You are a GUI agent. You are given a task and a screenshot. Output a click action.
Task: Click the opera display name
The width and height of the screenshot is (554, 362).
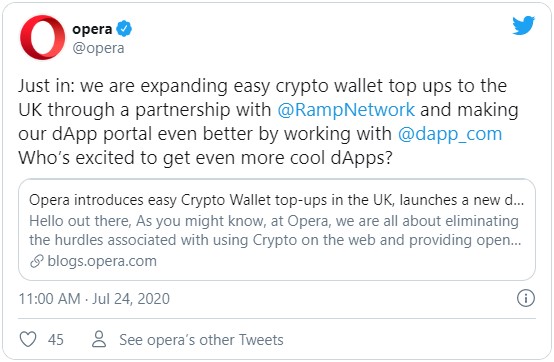point(92,29)
